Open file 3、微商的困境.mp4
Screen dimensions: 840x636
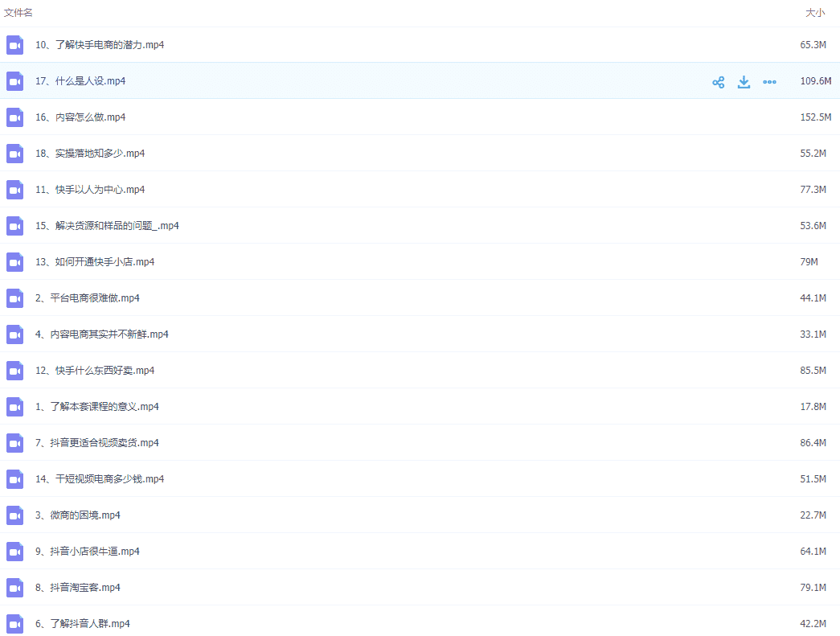(78, 515)
